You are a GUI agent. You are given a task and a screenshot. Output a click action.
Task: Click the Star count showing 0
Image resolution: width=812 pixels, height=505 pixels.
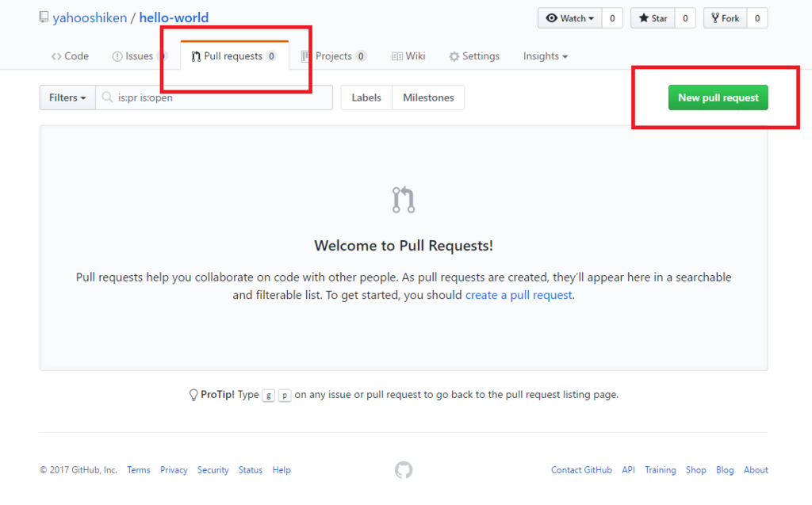pyautogui.click(x=685, y=18)
